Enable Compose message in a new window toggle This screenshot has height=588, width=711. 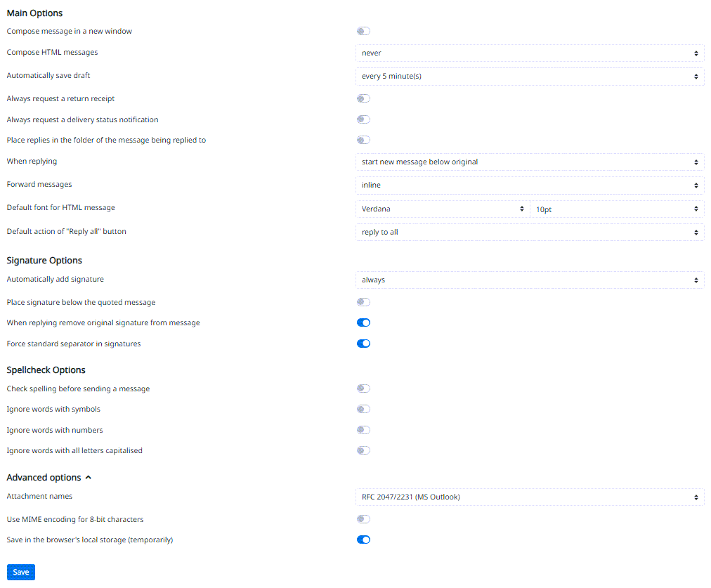coord(363,31)
